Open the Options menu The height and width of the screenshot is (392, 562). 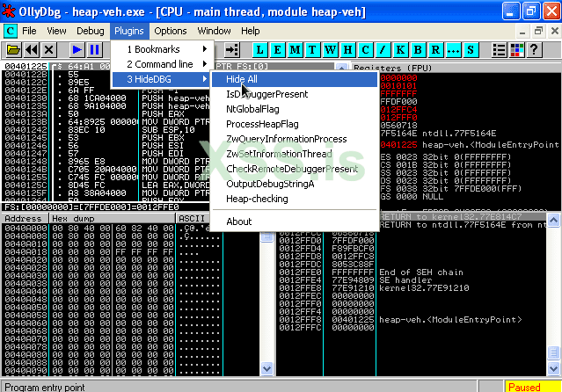[170, 31]
